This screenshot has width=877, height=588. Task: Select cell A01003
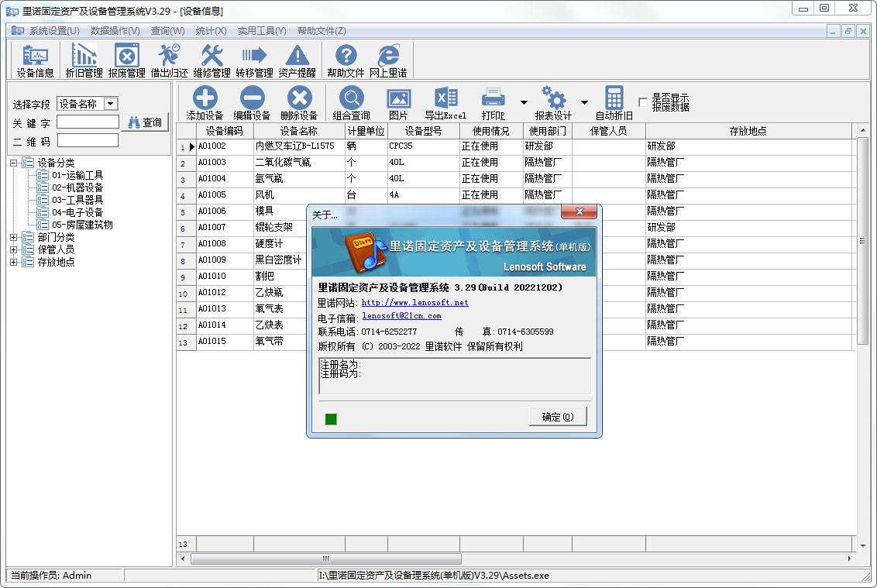click(225, 162)
